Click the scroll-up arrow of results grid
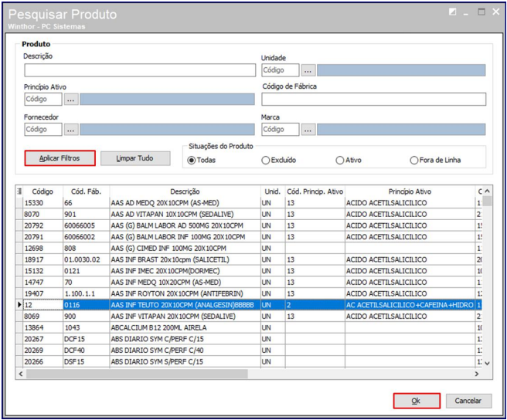This screenshot has height=420, width=507. pyautogui.click(x=487, y=191)
